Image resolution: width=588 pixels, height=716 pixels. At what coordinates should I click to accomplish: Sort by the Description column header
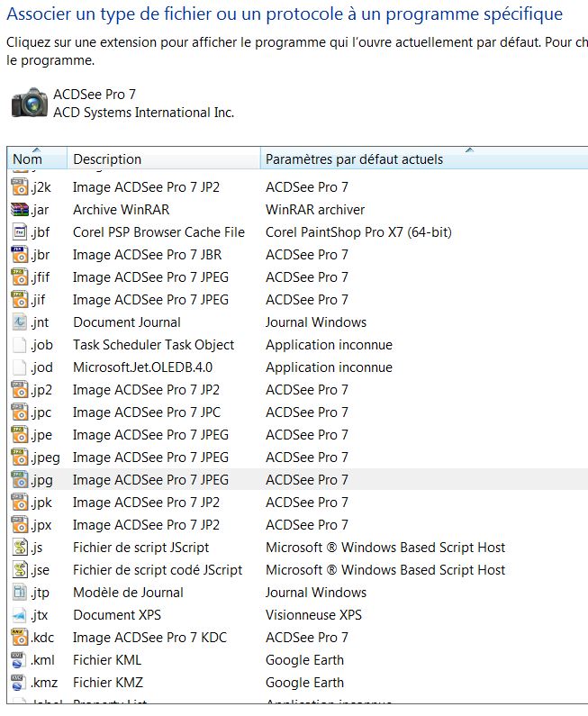pos(164,159)
